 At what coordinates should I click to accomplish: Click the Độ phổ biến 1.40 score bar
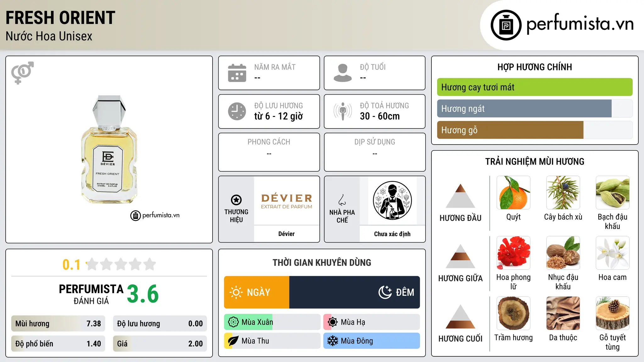(x=58, y=344)
